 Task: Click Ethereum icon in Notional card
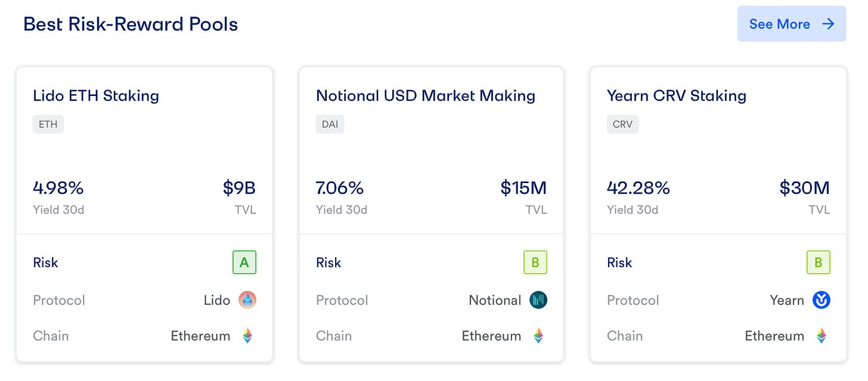(x=538, y=336)
